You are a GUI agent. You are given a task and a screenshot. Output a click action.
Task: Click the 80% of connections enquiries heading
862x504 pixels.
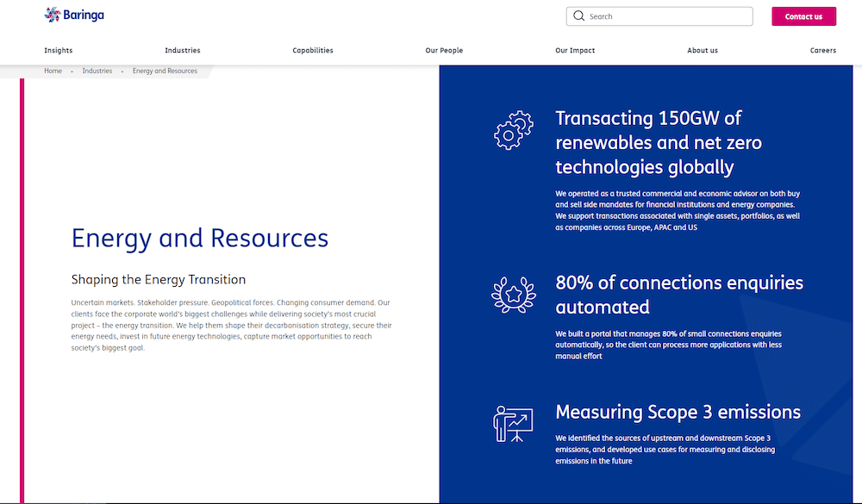tap(679, 295)
